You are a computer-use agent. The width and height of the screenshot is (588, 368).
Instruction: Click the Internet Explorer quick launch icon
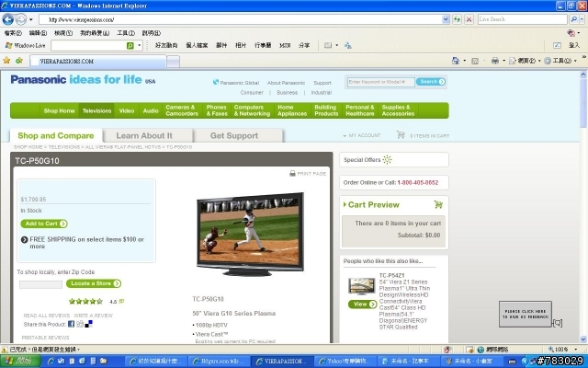51,361
